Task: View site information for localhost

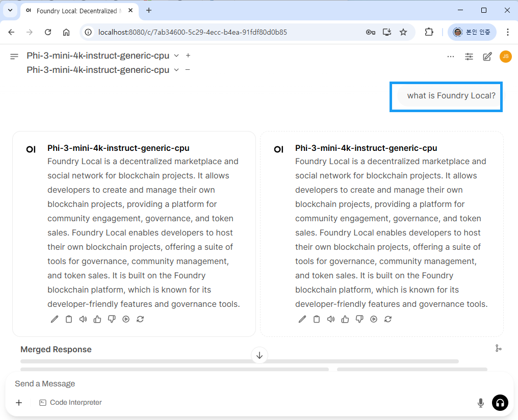Action: (x=88, y=32)
